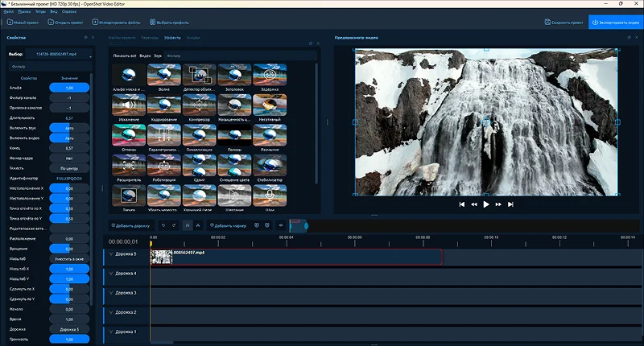Choose the Детектор объектов effect

(199, 74)
